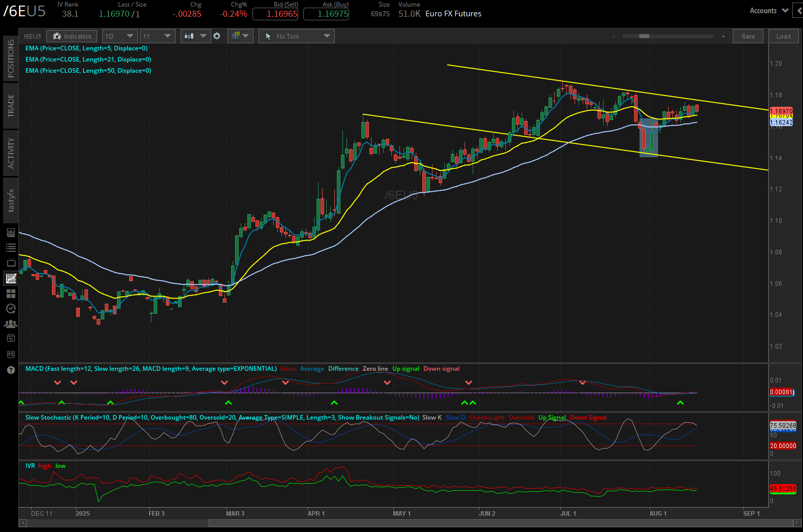803x532 pixels.
Task: Click the MACD study title label
Action: coord(151,369)
